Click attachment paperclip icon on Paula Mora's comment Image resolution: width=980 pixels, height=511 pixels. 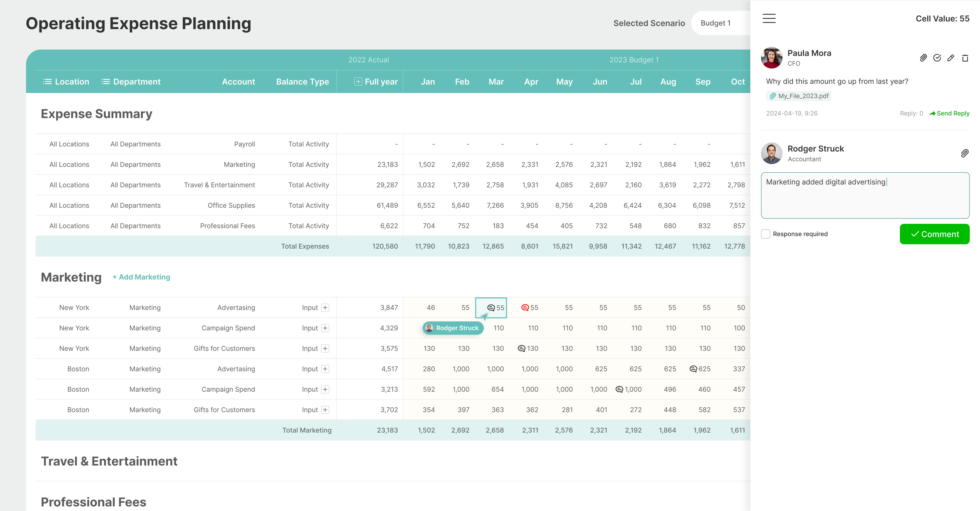923,58
